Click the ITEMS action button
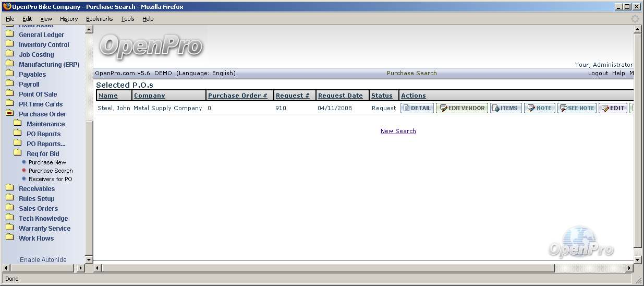The width and height of the screenshot is (644, 286). [506, 108]
